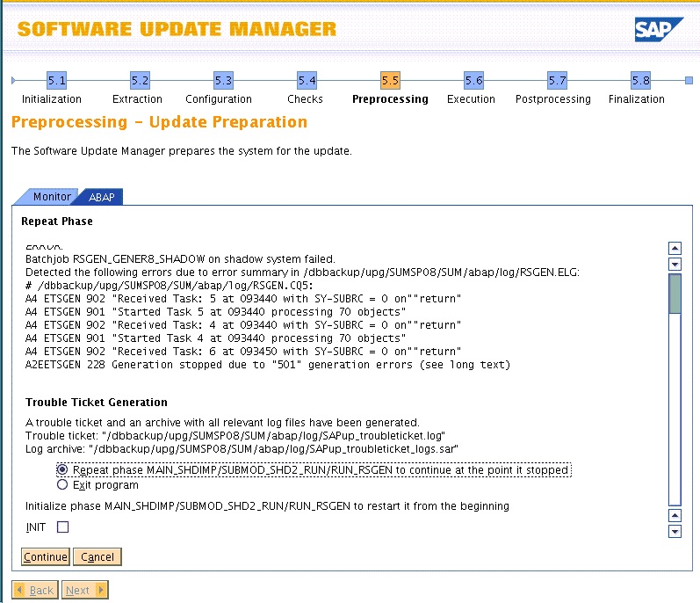
Task: Click the top scroll-up arrow of the log scrollbar
Action: (x=675, y=248)
